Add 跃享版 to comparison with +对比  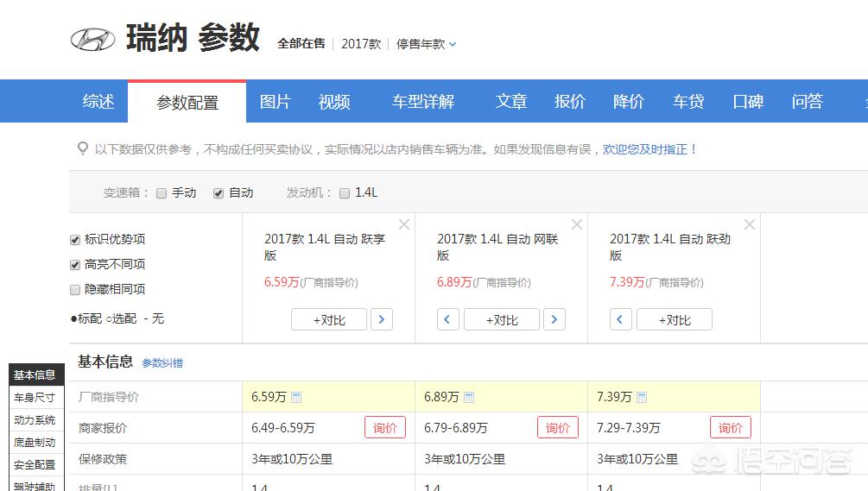point(329,319)
